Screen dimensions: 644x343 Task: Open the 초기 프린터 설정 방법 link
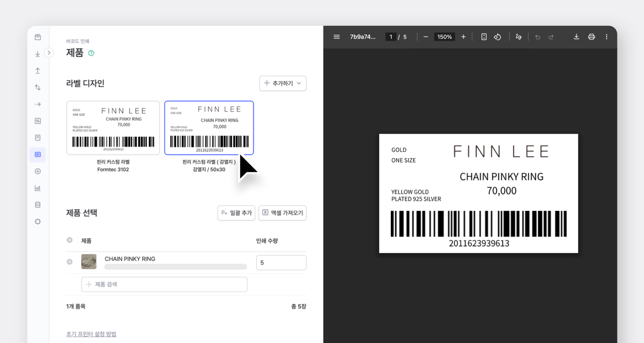(91, 334)
